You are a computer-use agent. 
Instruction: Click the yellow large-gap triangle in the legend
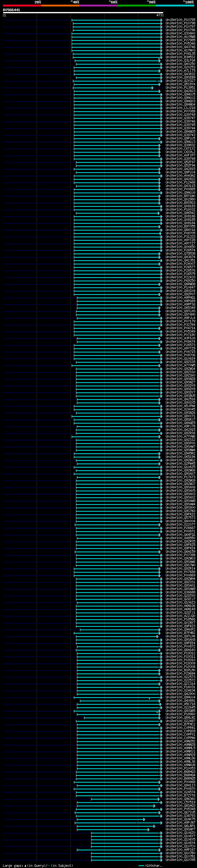coord(25,865)
